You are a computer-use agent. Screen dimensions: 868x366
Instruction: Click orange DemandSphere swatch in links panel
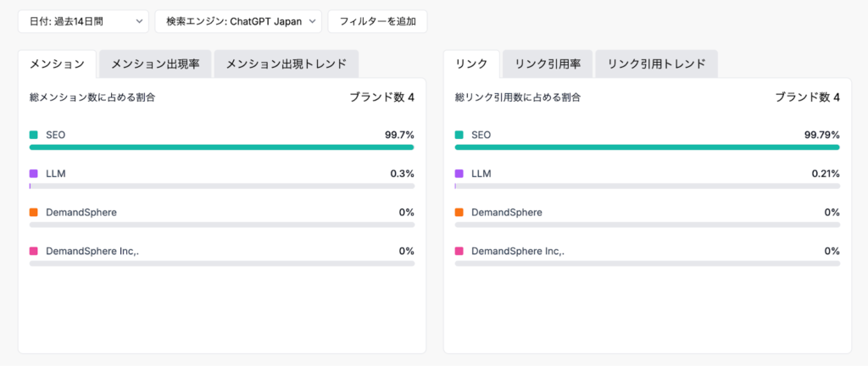459,213
